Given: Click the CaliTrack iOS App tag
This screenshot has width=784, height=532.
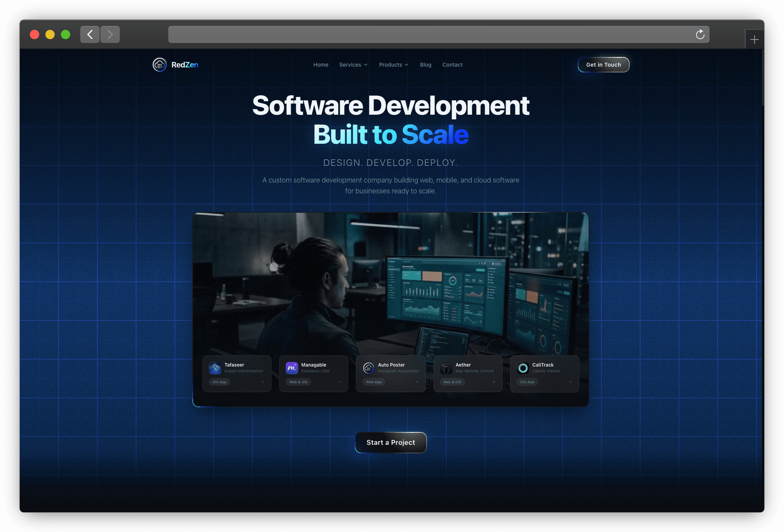Looking at the screenshot, I should pos(527,382).
